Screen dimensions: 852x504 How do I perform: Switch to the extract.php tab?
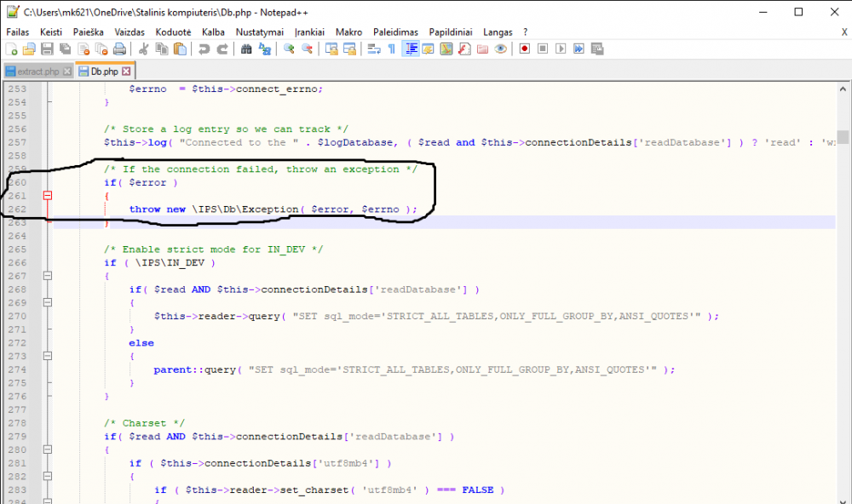(x=38, y=72)
